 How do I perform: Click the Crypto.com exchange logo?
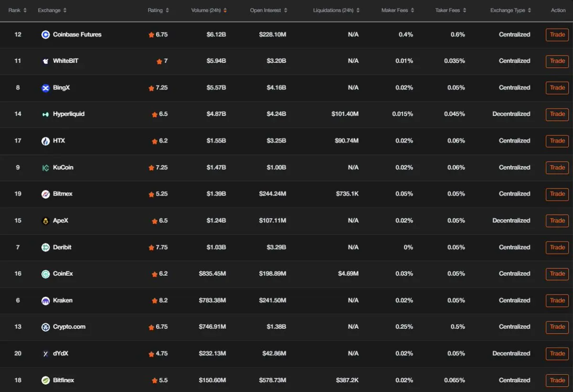point(45,327)
